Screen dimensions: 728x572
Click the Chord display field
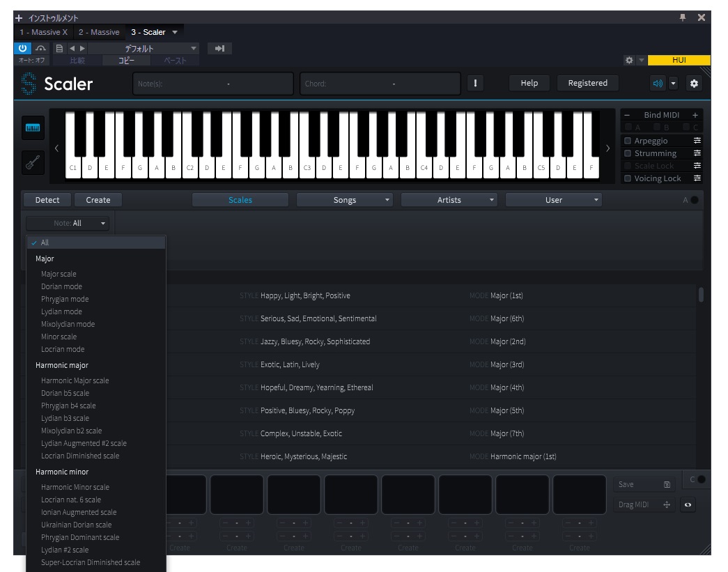(380, 84)
